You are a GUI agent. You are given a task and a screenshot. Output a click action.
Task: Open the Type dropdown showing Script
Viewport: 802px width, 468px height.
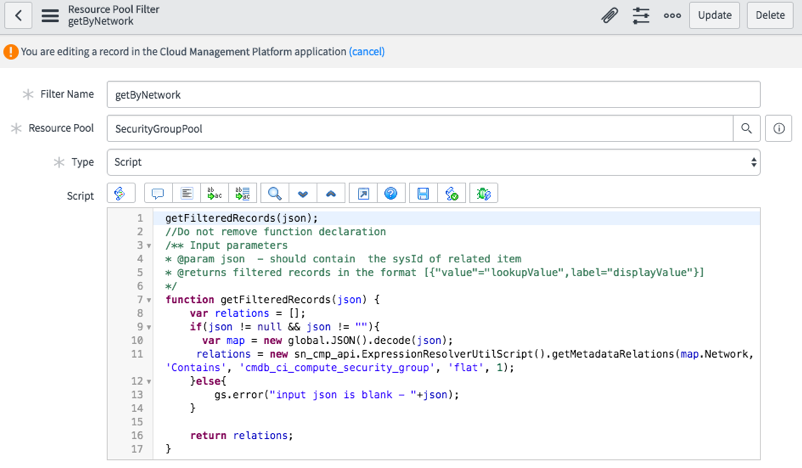[x=433, y=162]
